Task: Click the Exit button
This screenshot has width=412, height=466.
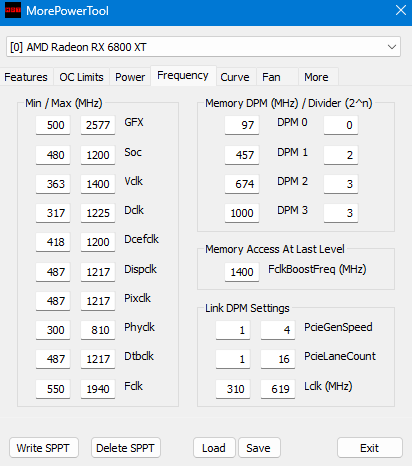Action: (x=370, y=448)
